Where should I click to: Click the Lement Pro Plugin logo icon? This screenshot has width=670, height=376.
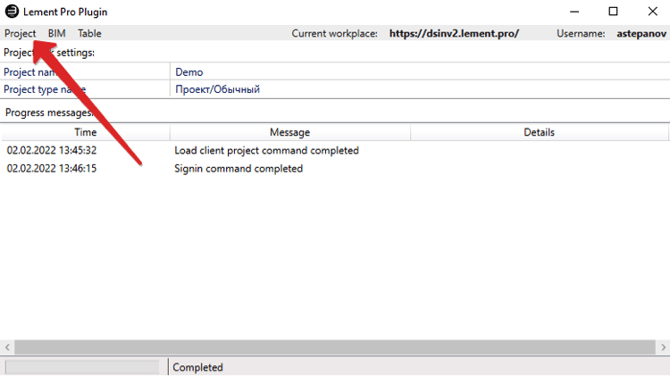tap(12, 12)
